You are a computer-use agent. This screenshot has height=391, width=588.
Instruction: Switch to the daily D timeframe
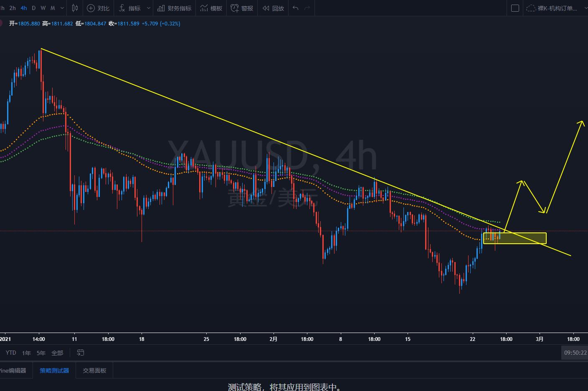click(34, 8)
